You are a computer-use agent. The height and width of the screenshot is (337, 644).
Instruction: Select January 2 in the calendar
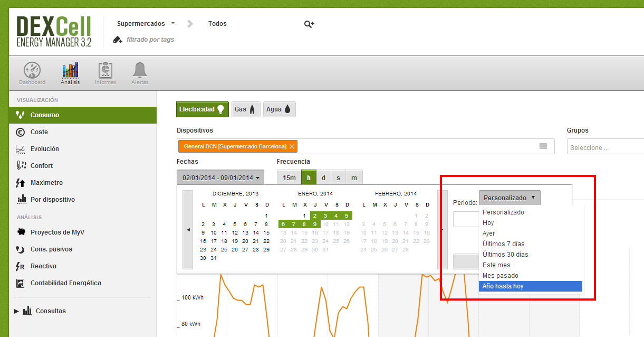(315, 216)
